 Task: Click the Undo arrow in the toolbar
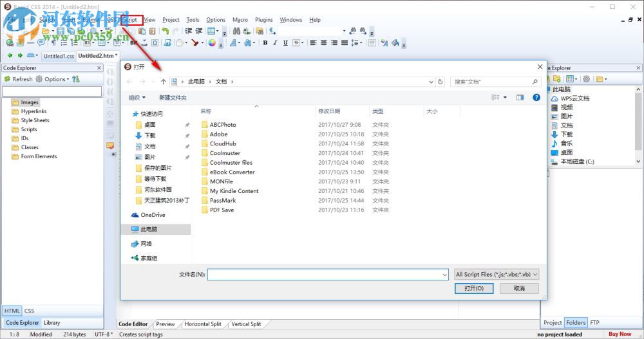(165, 31)
